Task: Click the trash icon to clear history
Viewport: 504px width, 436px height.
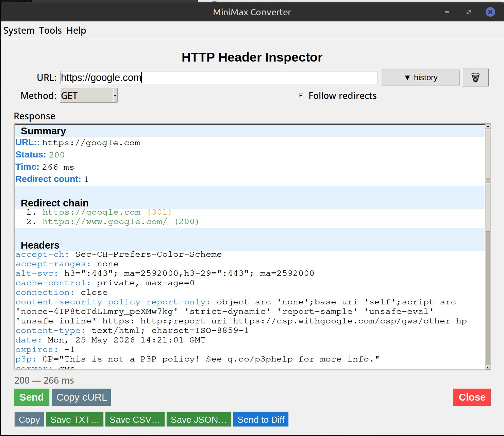Action: point(475,78)
